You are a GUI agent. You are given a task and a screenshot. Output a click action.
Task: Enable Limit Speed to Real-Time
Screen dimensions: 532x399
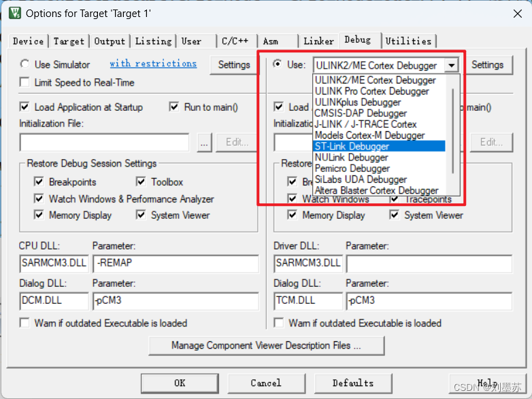click(x=24, y=82)
